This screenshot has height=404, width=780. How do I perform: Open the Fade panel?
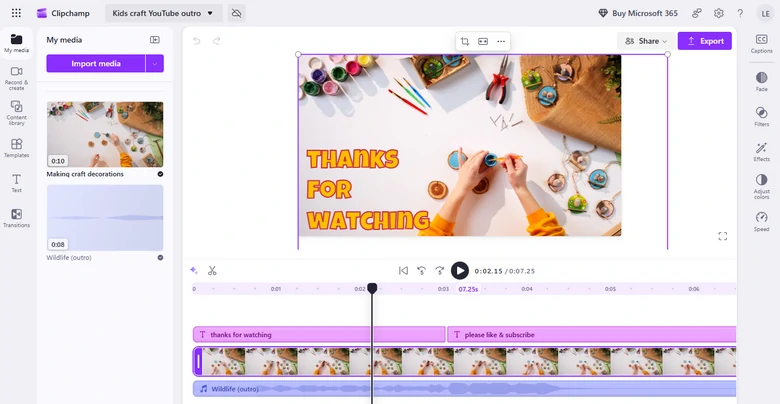click(x=762, y=82)
